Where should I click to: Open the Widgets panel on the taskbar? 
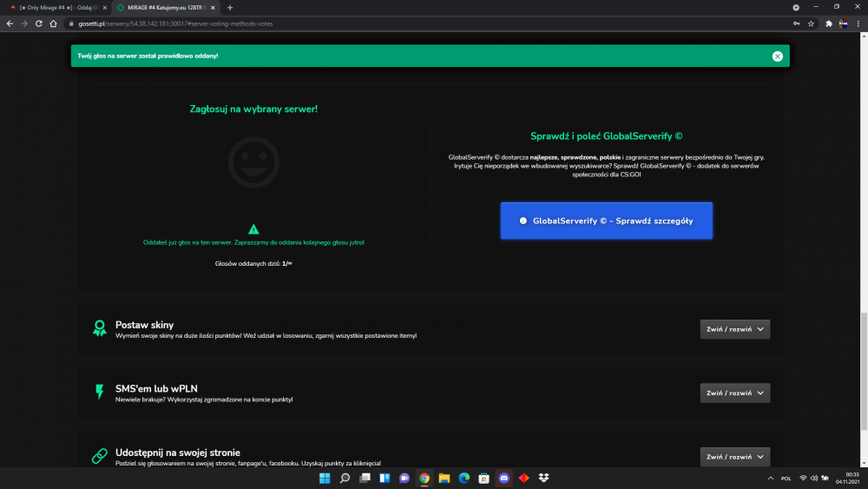tap(385, 478)
